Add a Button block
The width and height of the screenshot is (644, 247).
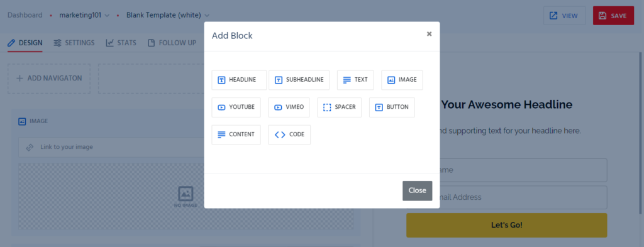pos(392,107)
